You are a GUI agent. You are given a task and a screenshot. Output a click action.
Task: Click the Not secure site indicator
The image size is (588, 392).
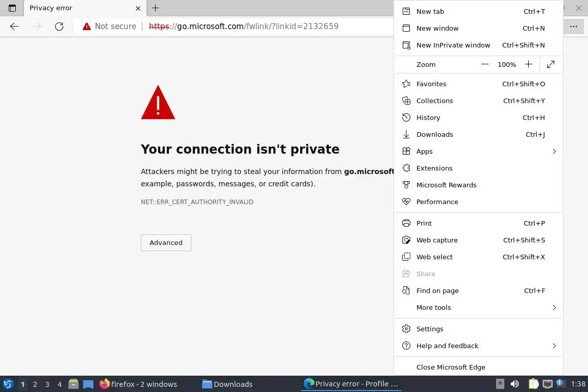click(x=110, y=27)
